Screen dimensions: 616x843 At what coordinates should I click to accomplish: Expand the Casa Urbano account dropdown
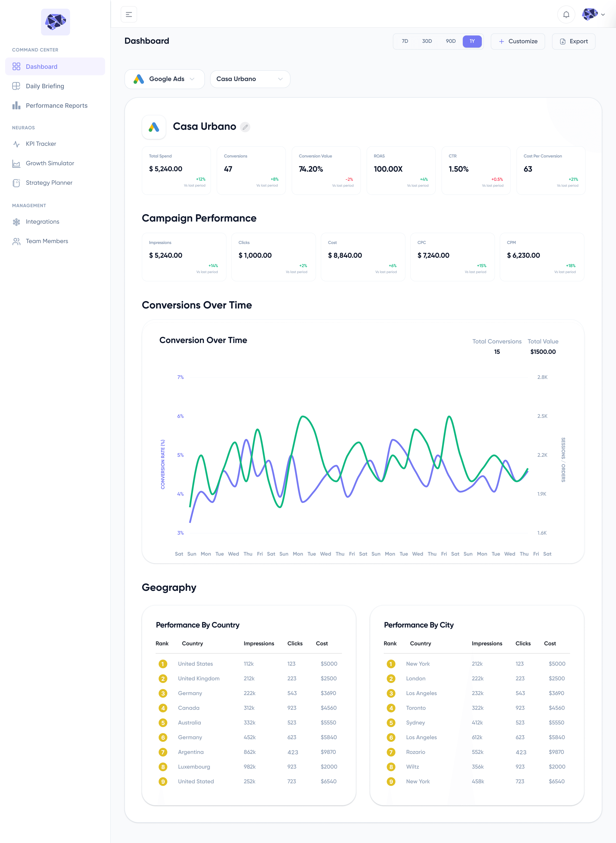point(250,79)
